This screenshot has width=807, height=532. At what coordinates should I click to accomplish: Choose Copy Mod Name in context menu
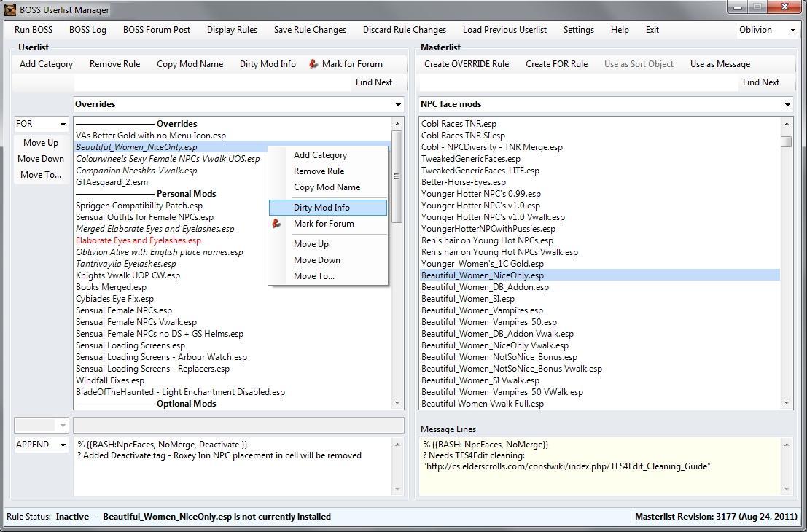coord(328,187)
